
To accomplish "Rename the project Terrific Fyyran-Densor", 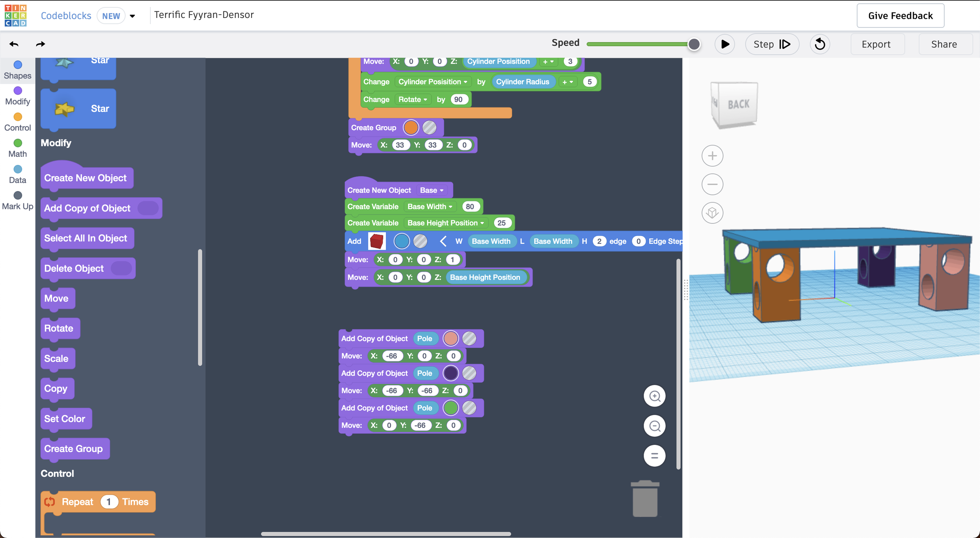I will click(203, 15).
